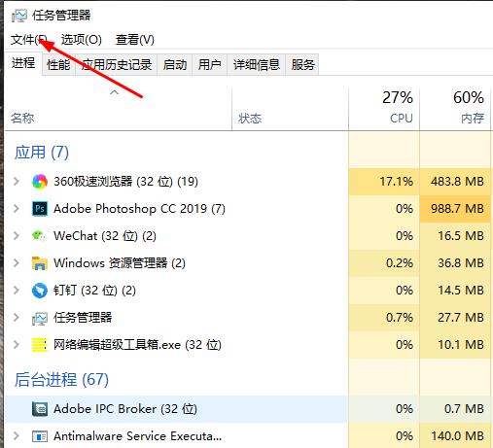Viewport: 493px width, 448px height.
Task: Click the 140.0 MB memory value
Action: pyautogui.click(x=457, y=436)
